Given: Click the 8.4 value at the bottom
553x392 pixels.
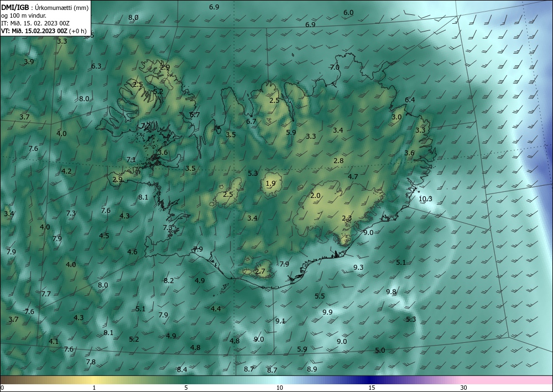Looking at the screenshot, I should 182,370.
